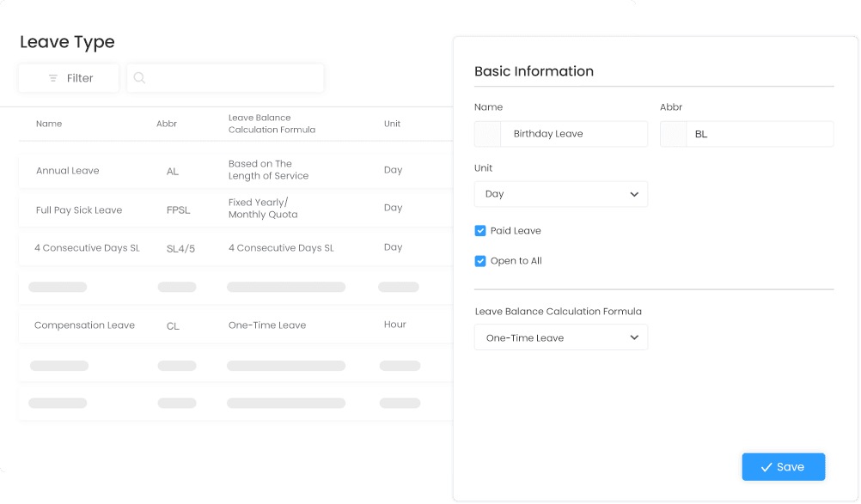The width and height of the screenshot is (861, 504).
Task: Click 'Based on The Length of Service' cell
Action: pos(268,169)
